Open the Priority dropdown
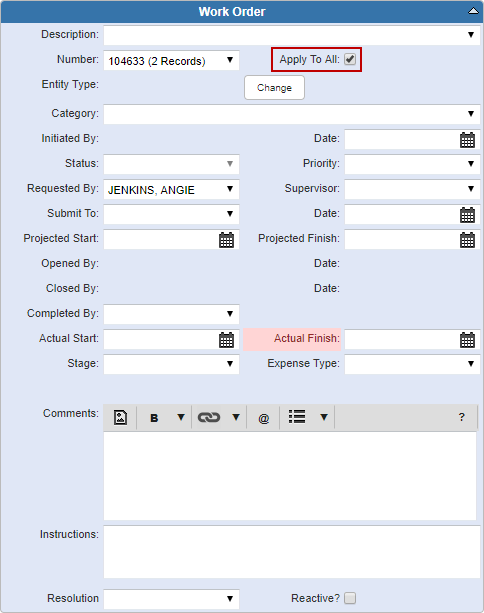Image resolution: width=484 pixels, height=613 pixels. 412,164
